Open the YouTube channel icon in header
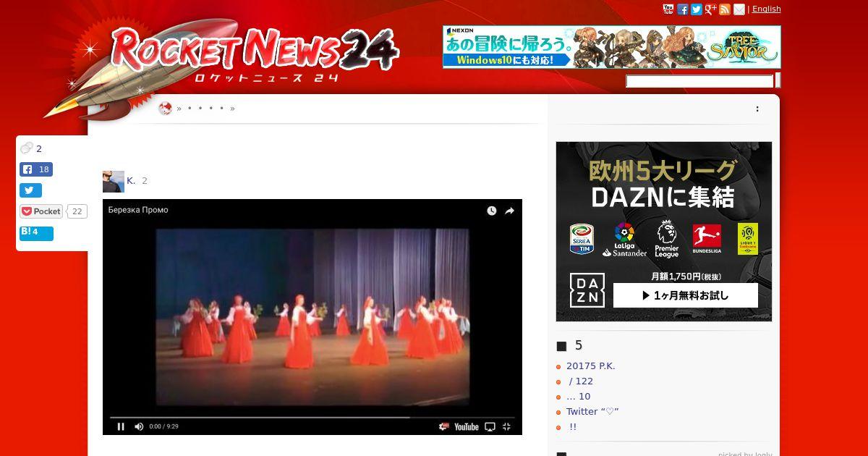This screenshot has width=868, height=456. pyautogui.click(x=668, y=9)
